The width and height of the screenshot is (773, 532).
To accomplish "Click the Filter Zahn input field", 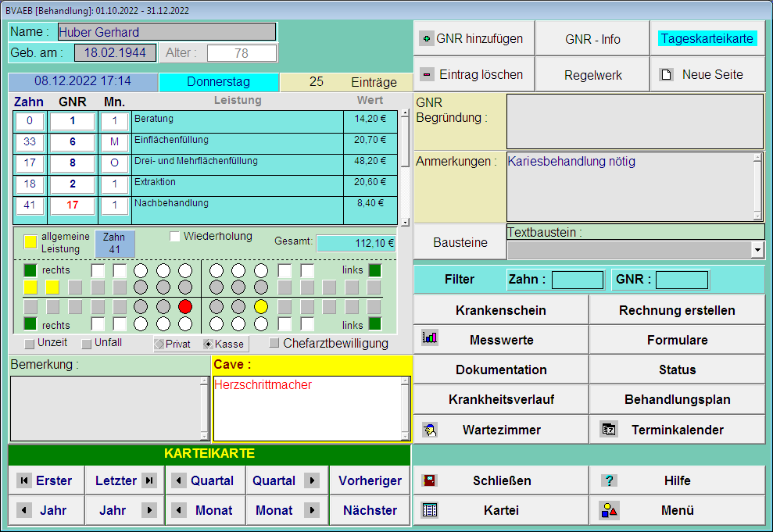I will click(x=577, y=280).
